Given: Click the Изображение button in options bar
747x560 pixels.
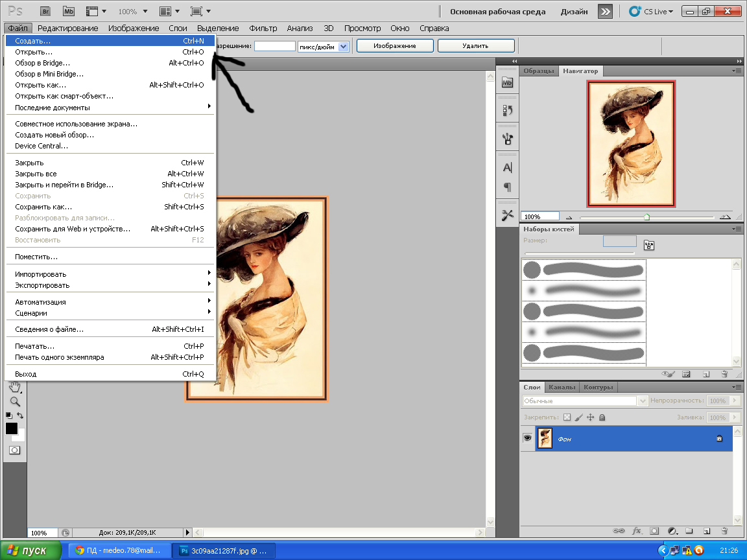Looking at the screenshot, I should pos(395,46).
